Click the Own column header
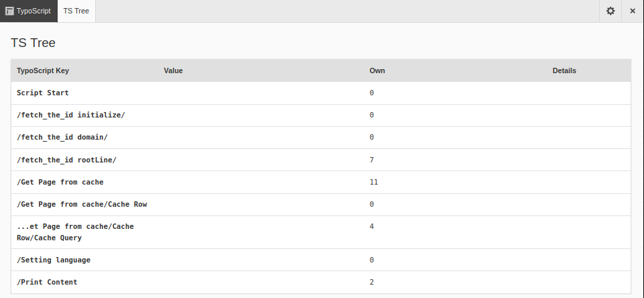The image size is (644, 298). point(377,70)
